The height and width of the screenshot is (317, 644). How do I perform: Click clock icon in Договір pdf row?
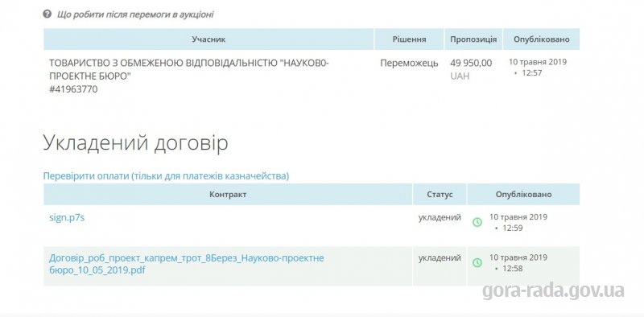click(477, 262)
